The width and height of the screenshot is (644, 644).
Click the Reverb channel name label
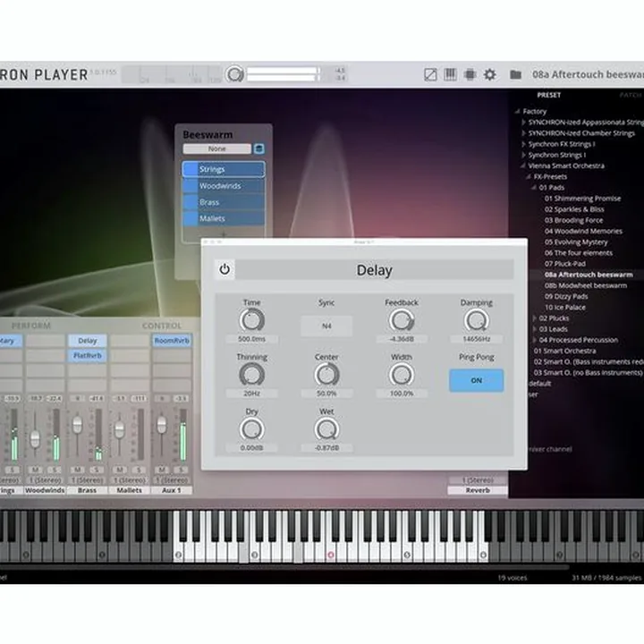point(478,490)
